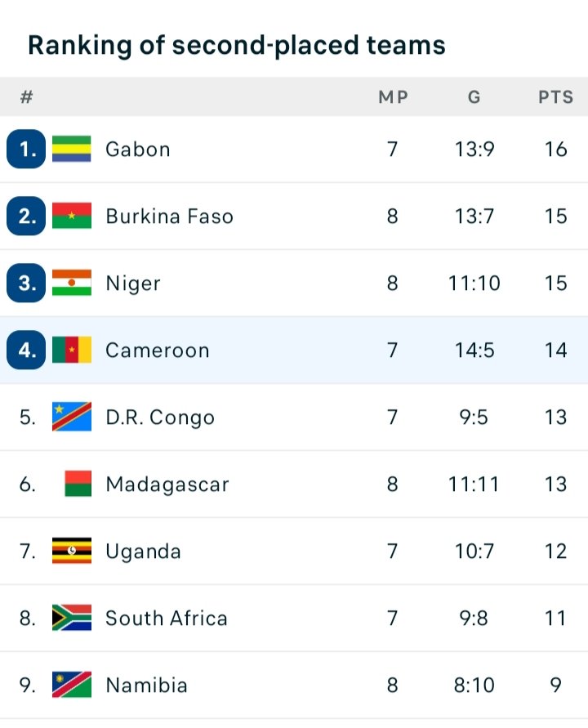Click the MP column header
The height and width of the screenshot is (728, 588).
coord(393,97)
